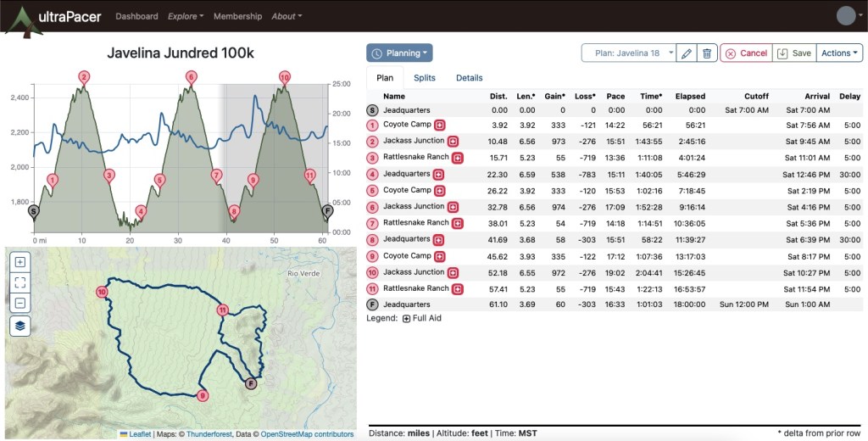Open the Actions dropdown menu
Viewport: 868px width, 441px height.
tap(839, 53)
